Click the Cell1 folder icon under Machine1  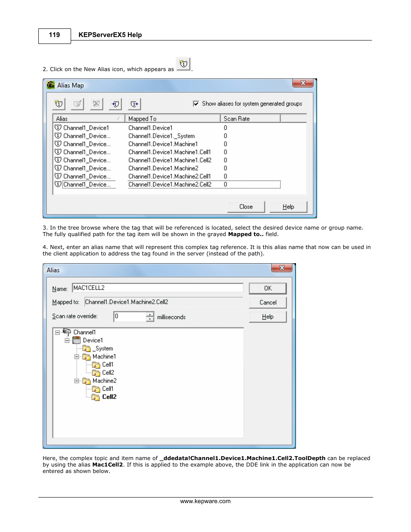pyautogui.click(x=96, y=365)
